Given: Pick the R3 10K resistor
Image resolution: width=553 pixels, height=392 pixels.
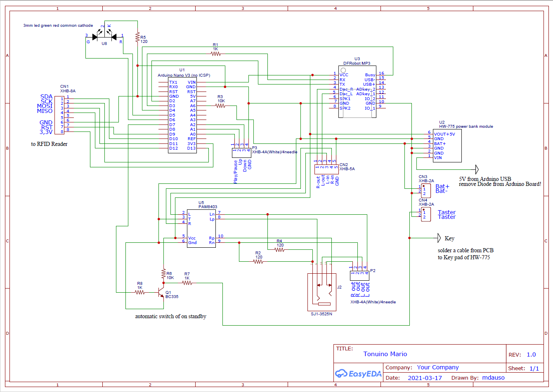Looking at the screenshot, I should 221,106.
